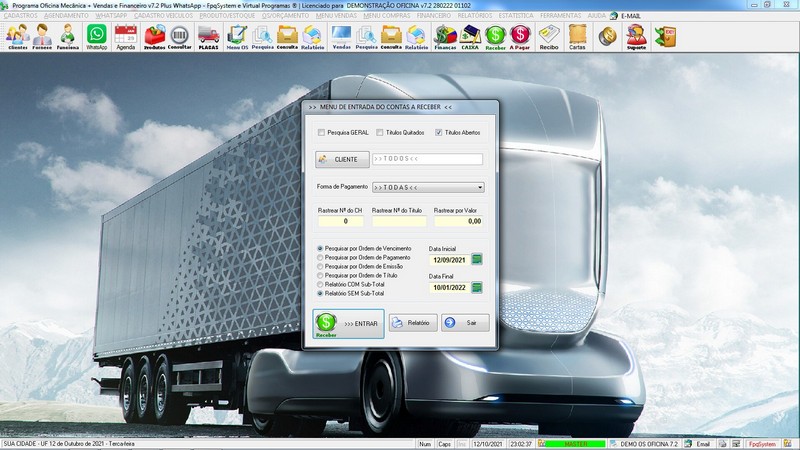Open the Fornece suppliers icon
Screen dimensions: 800x450
[42, 37]
